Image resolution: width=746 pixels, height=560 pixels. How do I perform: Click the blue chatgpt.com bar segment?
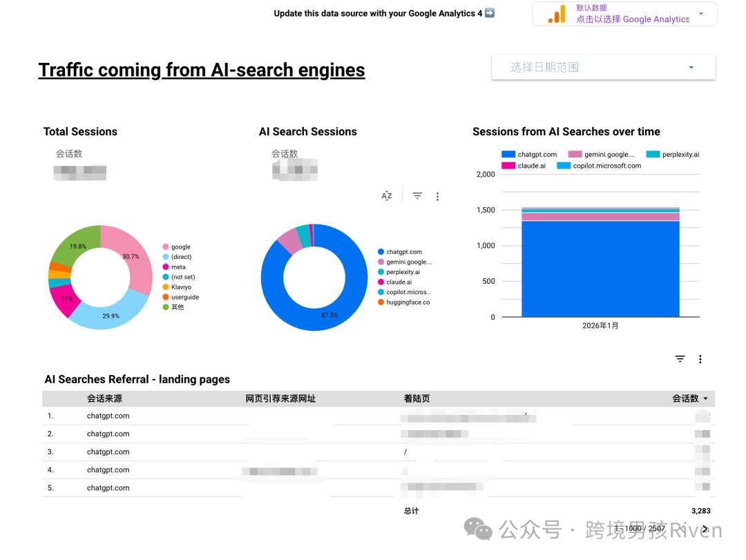600,269
